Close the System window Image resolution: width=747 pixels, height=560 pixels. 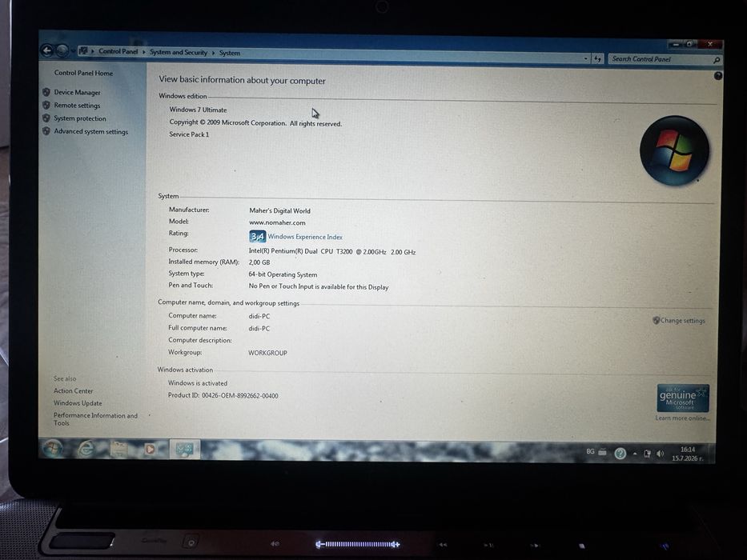710,44
